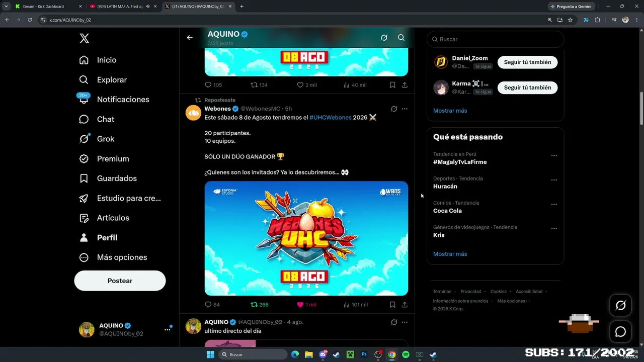Open the Webones UHC post image
The image size is (644, 362).
coord(306,238)
